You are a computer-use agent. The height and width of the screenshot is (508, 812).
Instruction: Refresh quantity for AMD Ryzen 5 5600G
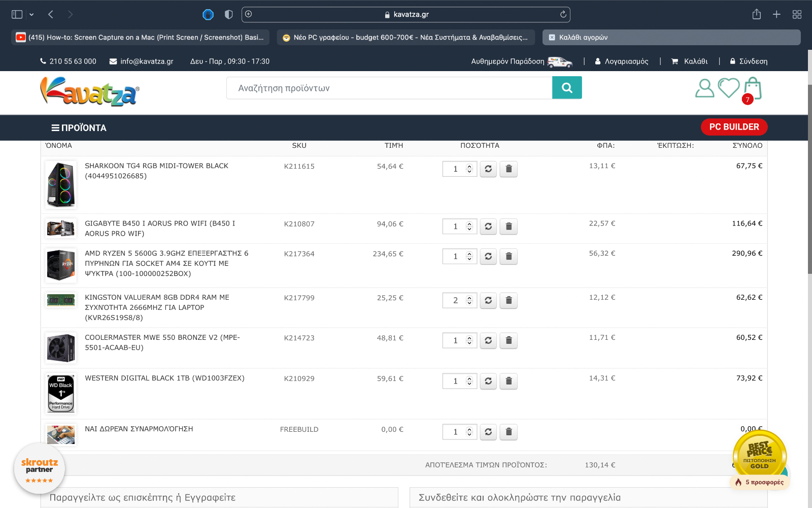(488, 256)
